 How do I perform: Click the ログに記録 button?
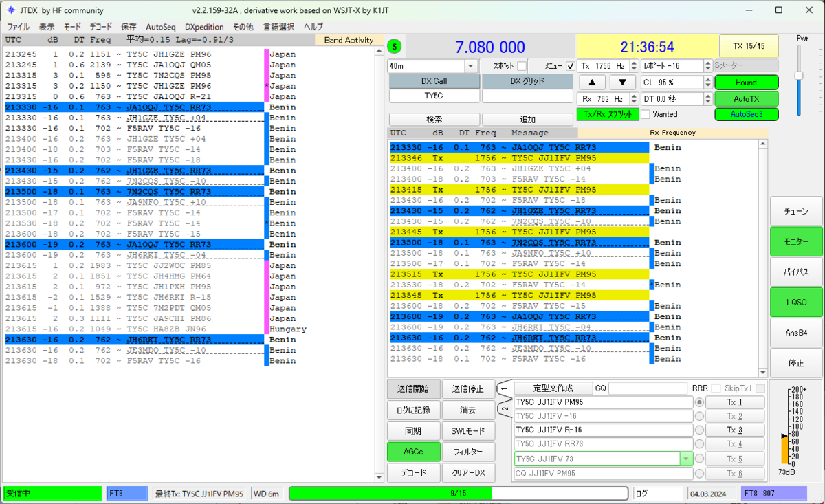(x=413, y=410)
